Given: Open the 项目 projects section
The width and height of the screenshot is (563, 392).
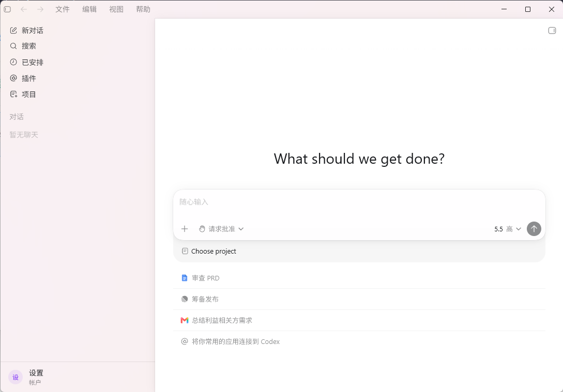Looking at the screenshot, I should click(x=23, y=95).
